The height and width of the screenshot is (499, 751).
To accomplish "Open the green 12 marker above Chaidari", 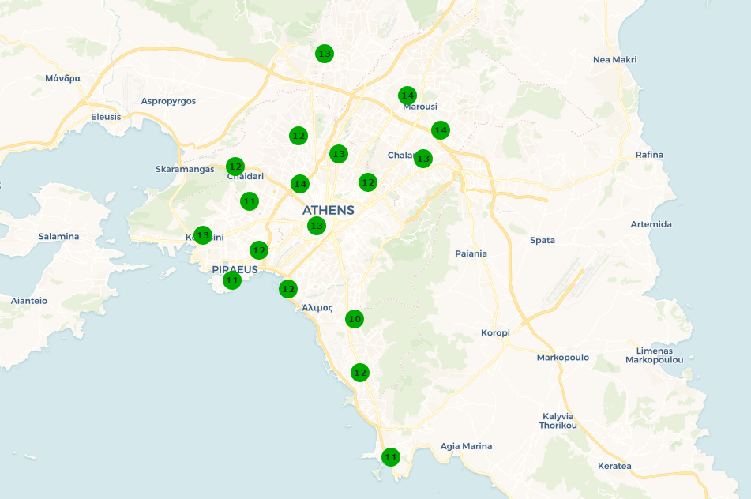I will (236, 166).
